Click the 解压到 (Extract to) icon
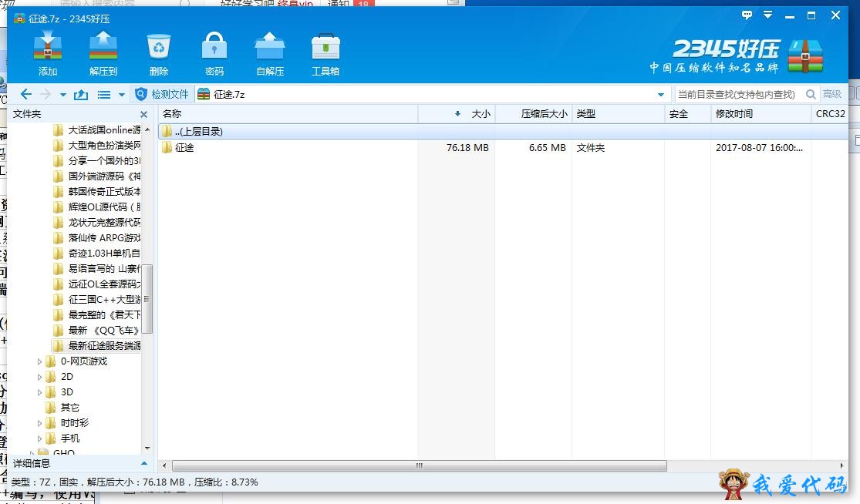The width and height of the screenshot is (860, 504). point(103,53)
